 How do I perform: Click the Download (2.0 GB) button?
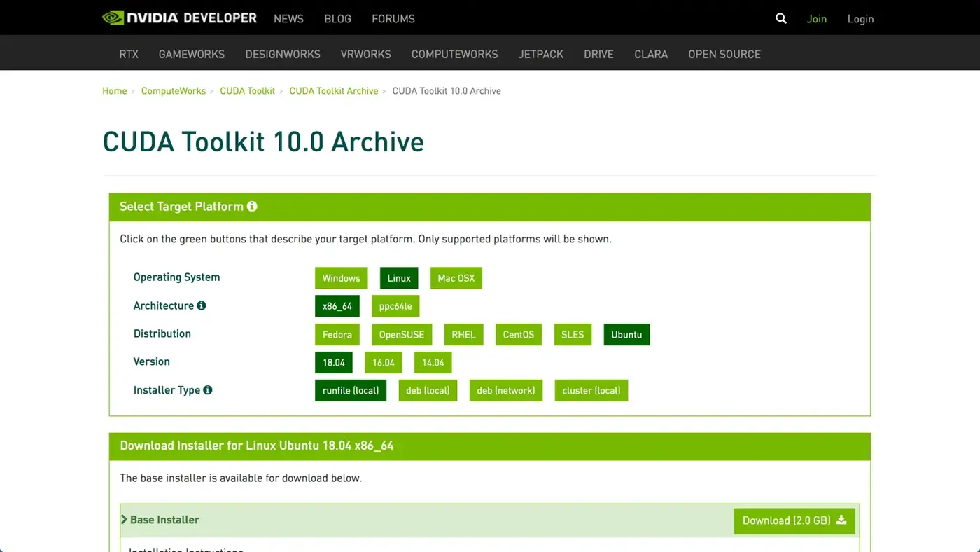click(x=794, y=520)
